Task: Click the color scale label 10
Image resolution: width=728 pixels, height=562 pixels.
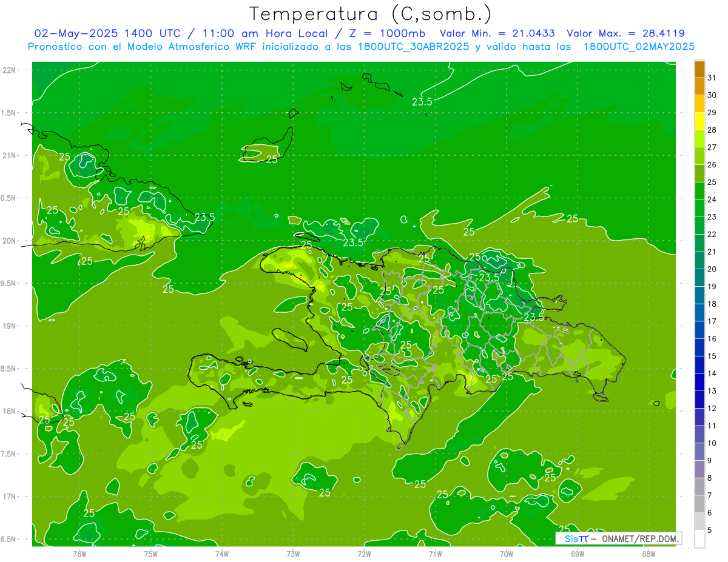Action: tap(712, 443)
